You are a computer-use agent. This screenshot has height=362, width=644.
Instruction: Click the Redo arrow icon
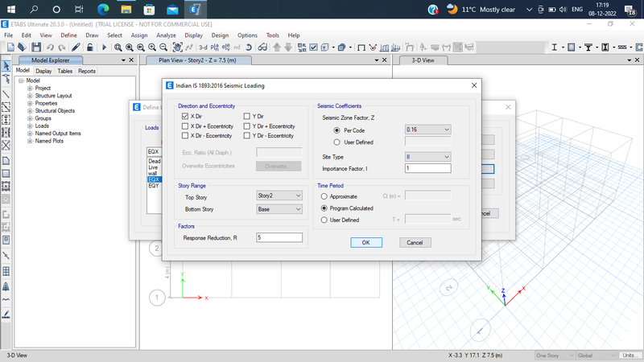62,47
